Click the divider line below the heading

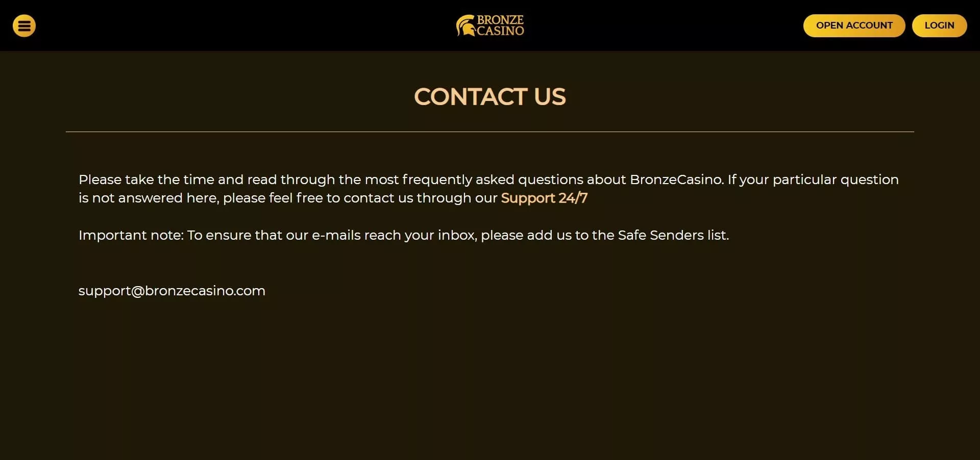(x=489, y=132)
